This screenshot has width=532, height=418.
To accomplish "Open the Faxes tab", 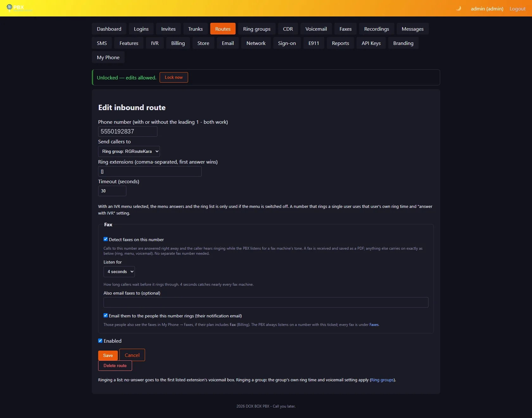I will click(345, 29).
